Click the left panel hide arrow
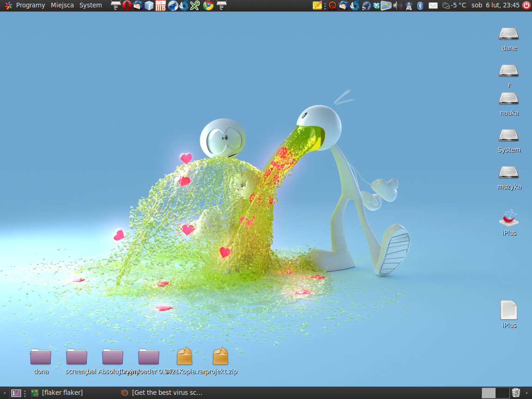 pyautogui.click(x=4, y=393)
